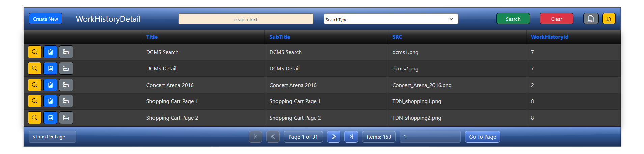
Task: Click the Go To Page button
Action: [482, 137]
